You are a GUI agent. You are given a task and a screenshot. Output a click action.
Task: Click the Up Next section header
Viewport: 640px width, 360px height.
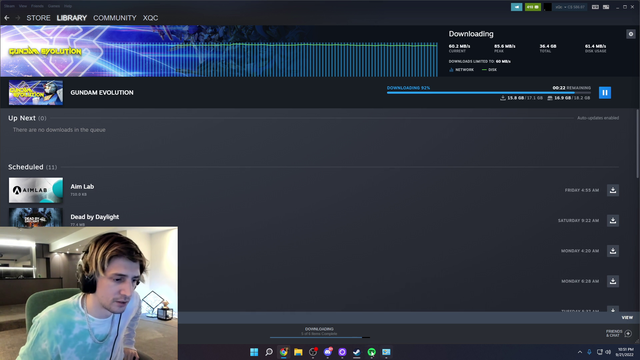tap(27, 118)
